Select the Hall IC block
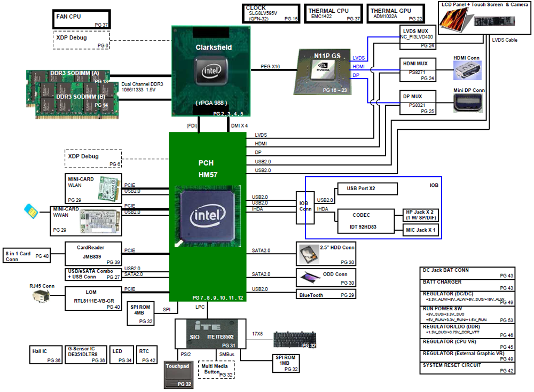The height and width of the screenshot is (392, 534). tap(46, 355)
